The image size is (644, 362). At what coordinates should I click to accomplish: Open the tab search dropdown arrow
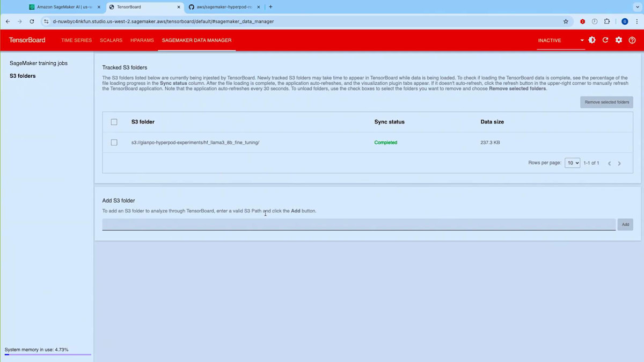[x=637, y=7]
